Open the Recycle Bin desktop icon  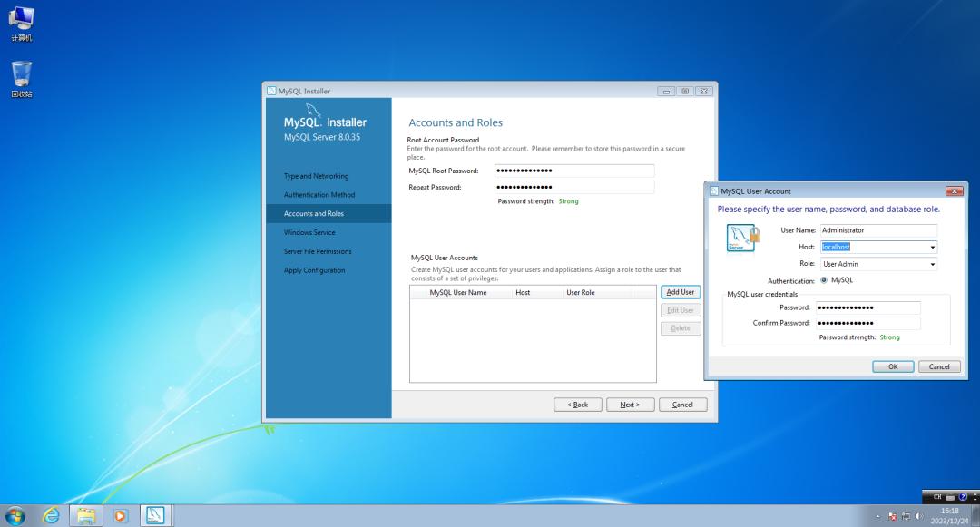coord(21,79)
